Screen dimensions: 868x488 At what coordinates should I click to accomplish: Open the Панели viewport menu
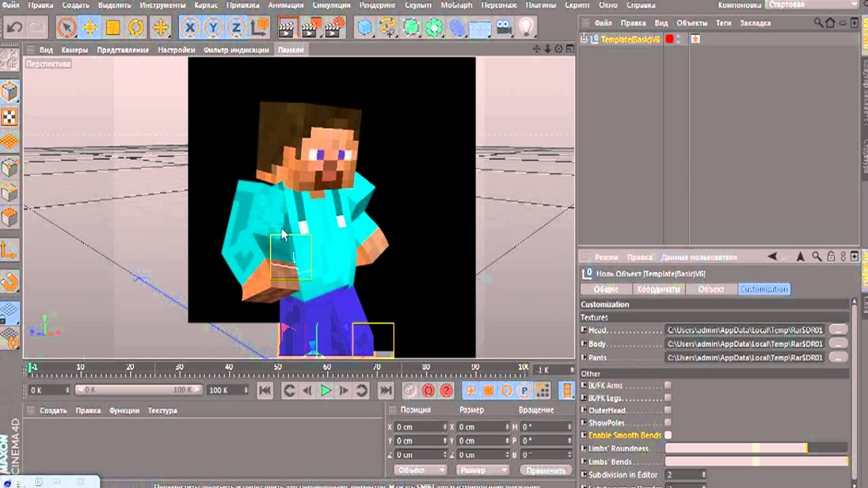pyautogui.click(x=291, y=49)
